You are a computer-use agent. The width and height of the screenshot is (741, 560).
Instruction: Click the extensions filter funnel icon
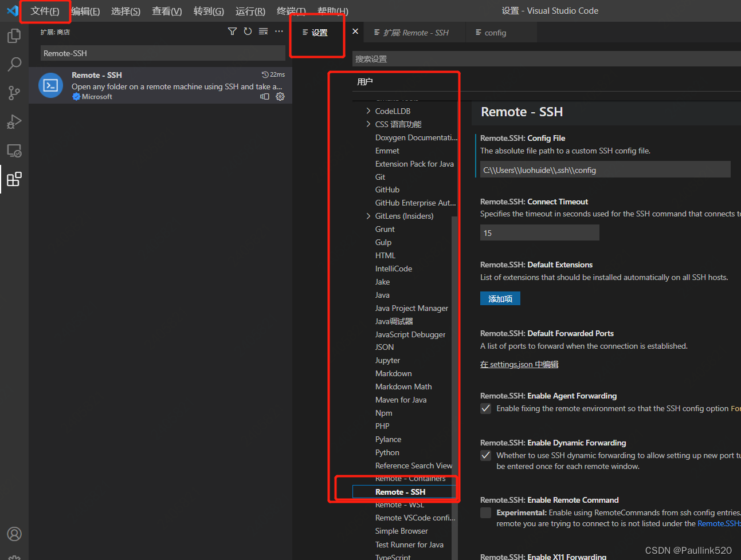(232, 31)
